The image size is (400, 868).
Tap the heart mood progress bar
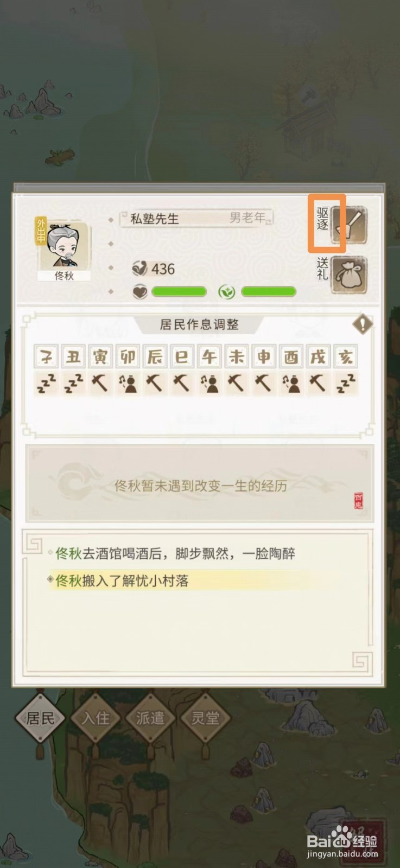coord(179,292)
